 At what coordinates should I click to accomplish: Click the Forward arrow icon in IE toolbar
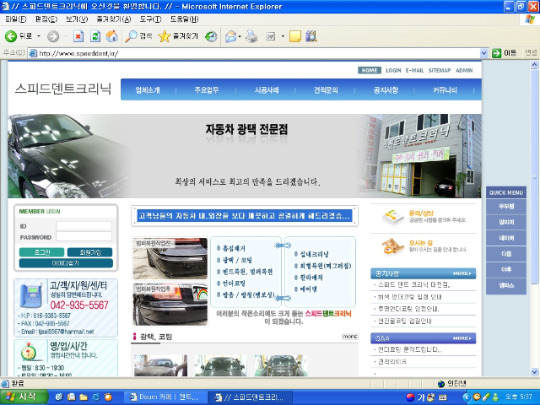tap(53, 36)
